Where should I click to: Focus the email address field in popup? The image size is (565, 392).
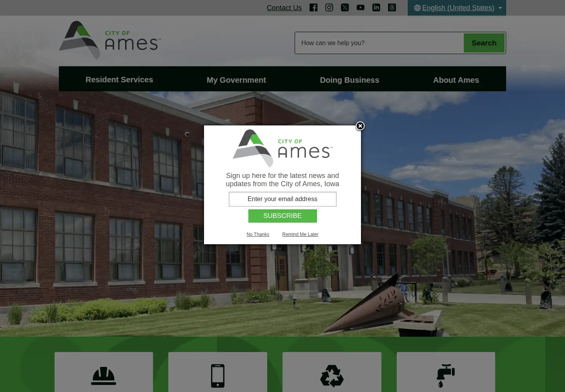tap(282, 199)
